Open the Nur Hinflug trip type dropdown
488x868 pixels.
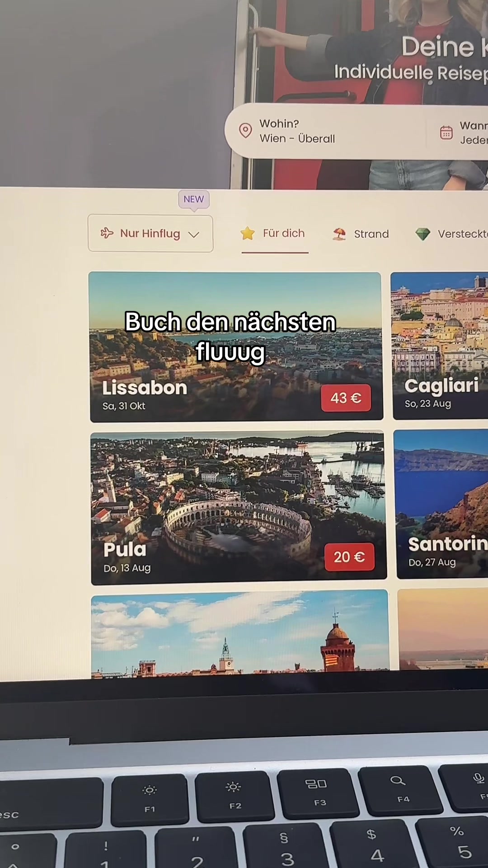150,233
